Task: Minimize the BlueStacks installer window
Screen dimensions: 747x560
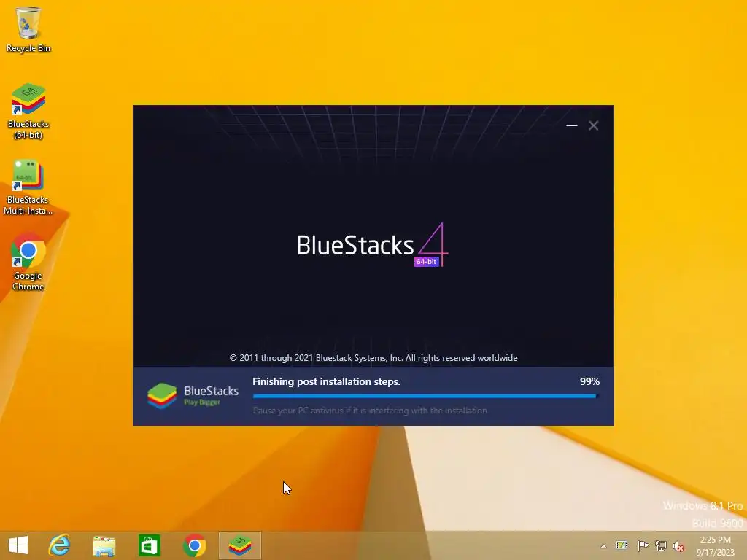Action: pos(572,125)
